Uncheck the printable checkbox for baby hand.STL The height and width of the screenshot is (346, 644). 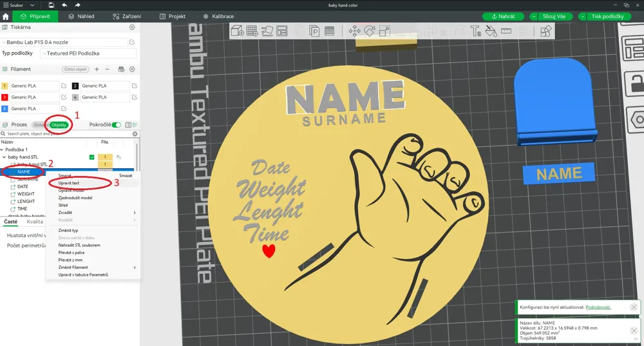click(91, 157)
